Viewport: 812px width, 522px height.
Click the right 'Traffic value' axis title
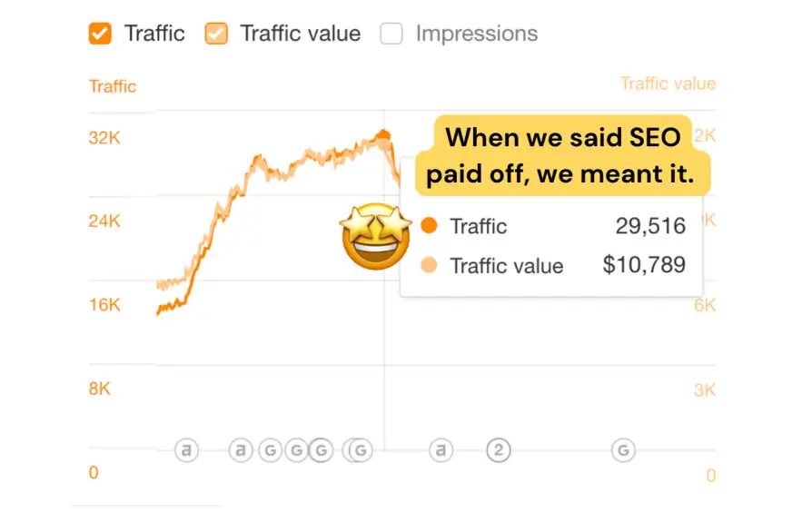pos(668,84)
